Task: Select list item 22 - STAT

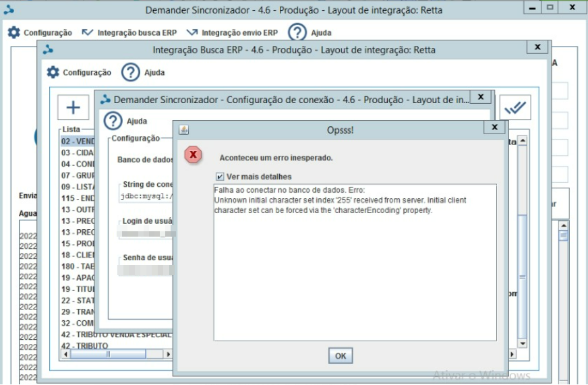Action: tap(78, 300)
